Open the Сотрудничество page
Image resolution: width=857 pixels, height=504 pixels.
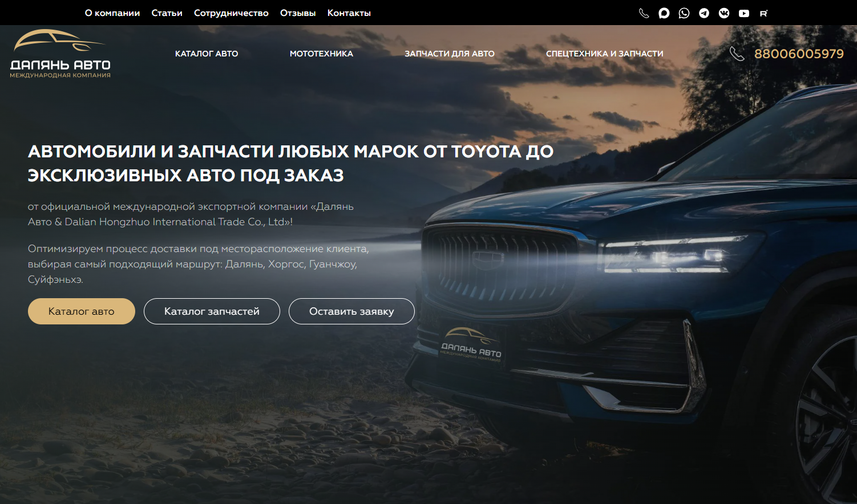[231, 13]
